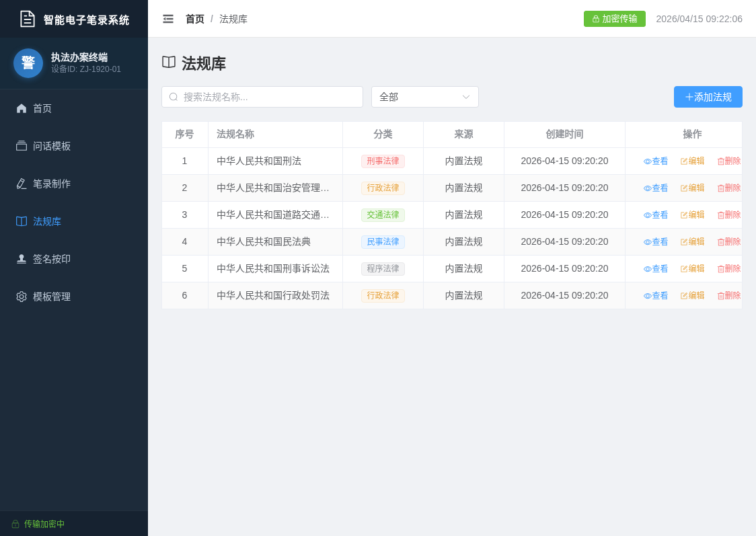The width and height of the screenshot is (756, 536).
Task: Edit the 中华人民共和国民法典 row
Action: pos(692,242)
